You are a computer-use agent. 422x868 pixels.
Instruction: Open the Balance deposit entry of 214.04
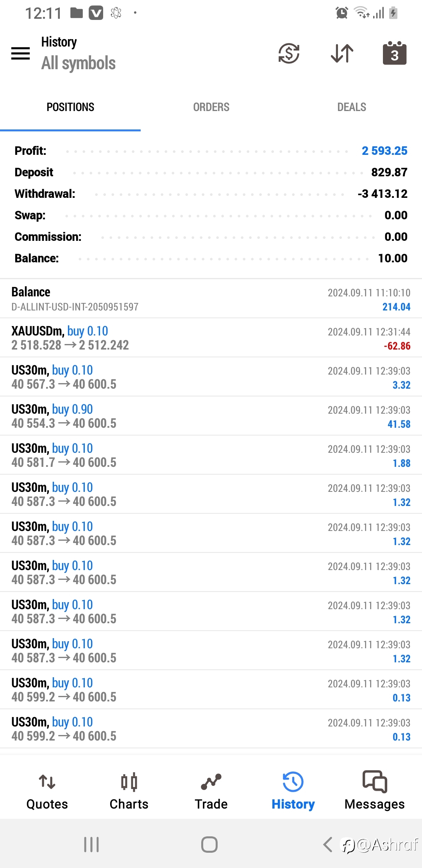coord(211,299)
